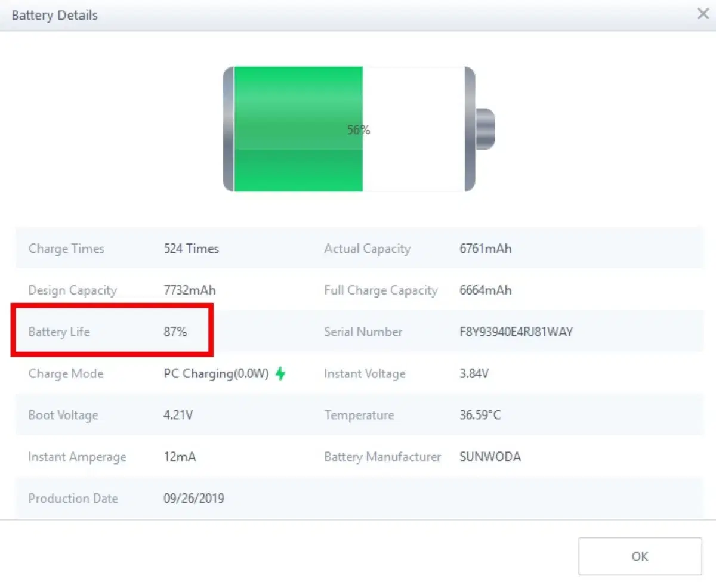The width and height of the screenshot is (716, 588).
Task: Click the green charging bolt icon
Action: 280,374
